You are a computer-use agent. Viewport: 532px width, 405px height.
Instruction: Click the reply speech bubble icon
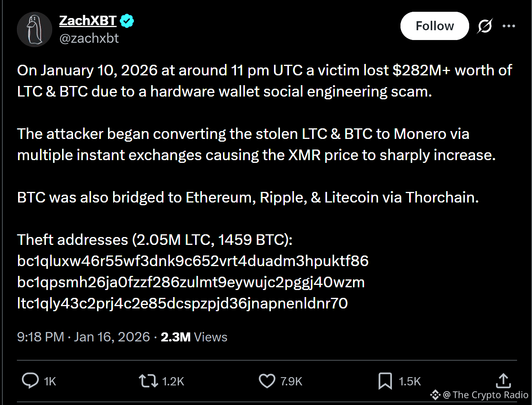tap(31, 381)
